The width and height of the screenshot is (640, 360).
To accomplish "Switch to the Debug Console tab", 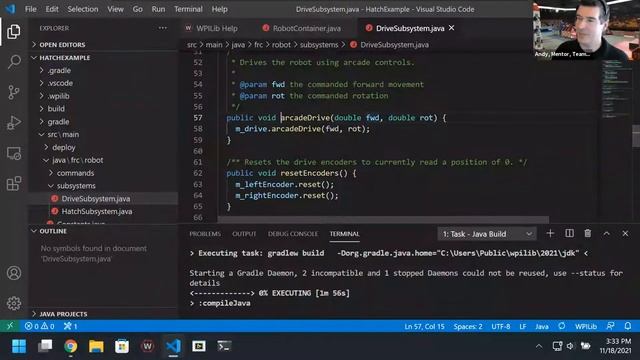I will 293,234.
